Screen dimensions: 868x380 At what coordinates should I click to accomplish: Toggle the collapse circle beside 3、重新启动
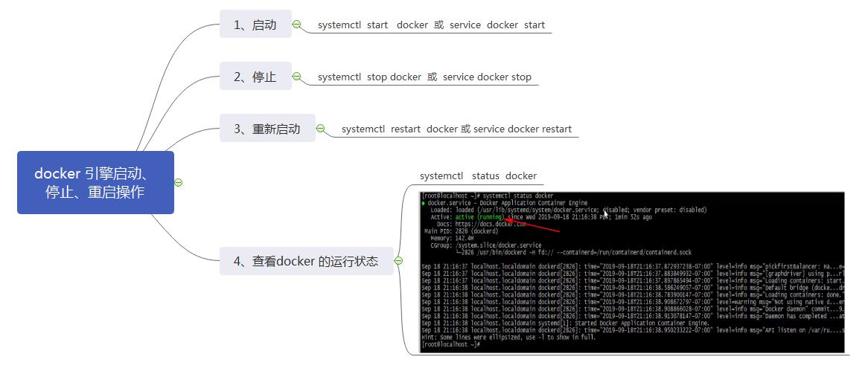click(x=321, y=129)
